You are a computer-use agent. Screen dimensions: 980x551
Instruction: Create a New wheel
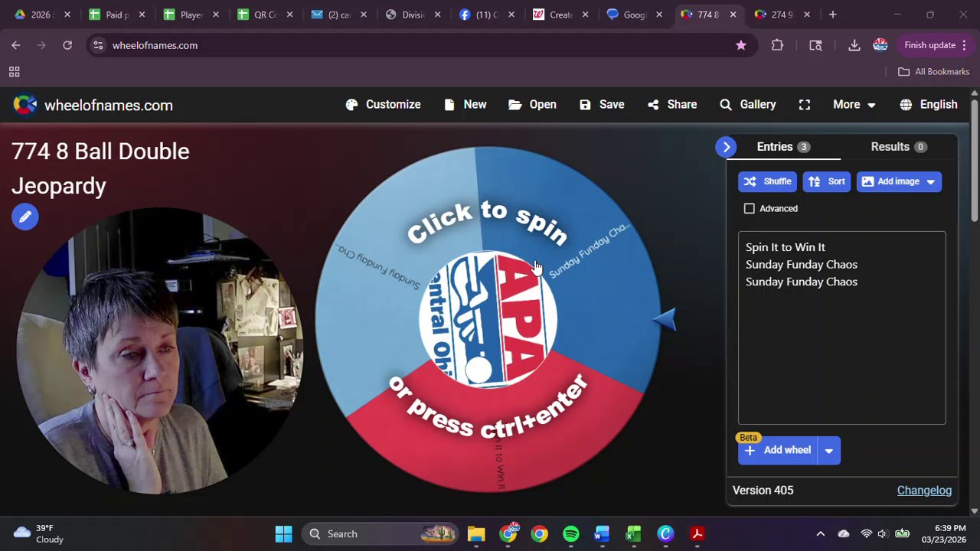pyautogui.click(x=465, y=105)
